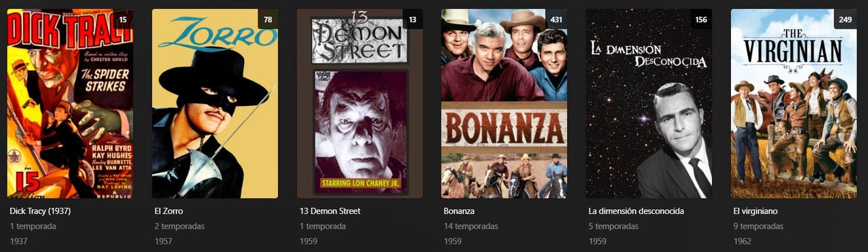The height and width of the screenshot is (252, 868).
Task: Click the 431 badge on Bonanza
Action: coord(556,19)
